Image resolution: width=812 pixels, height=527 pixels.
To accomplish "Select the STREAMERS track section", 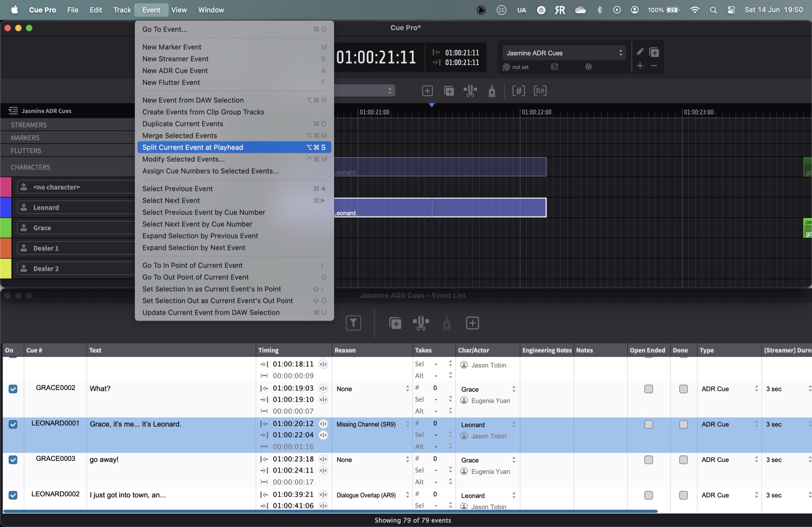I will tap(68, 125).
